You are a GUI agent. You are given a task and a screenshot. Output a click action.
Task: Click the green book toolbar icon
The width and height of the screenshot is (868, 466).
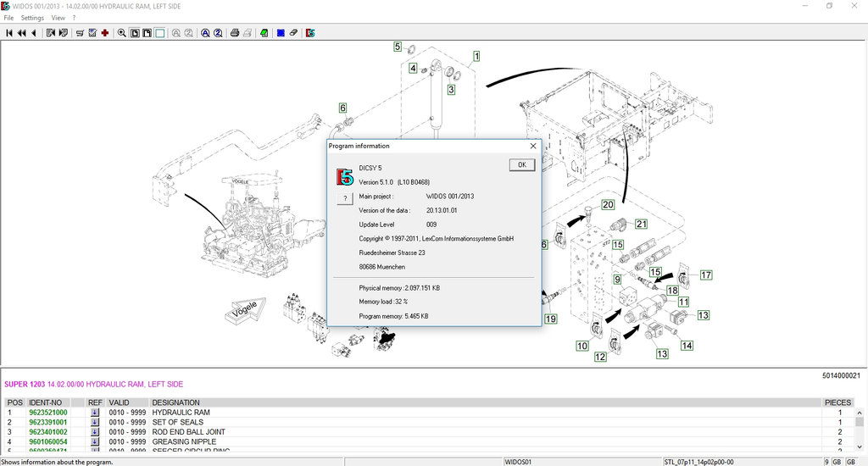264,34
